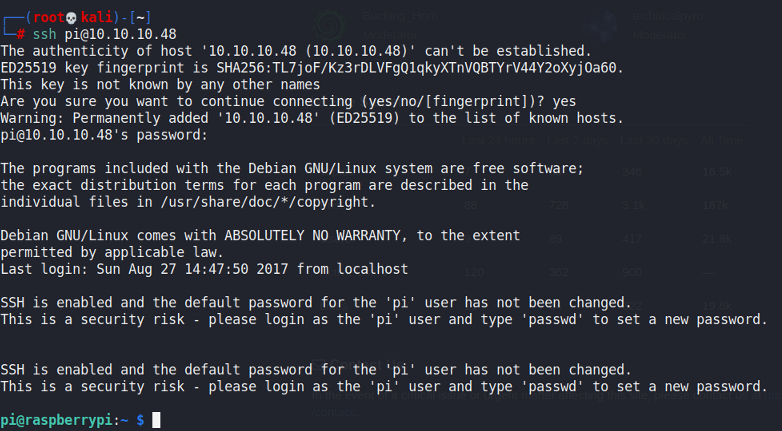The width and height of the screenshot is (782, 431).
Task: Click the 'permitted by applicable law.' line
Action: 112,252
